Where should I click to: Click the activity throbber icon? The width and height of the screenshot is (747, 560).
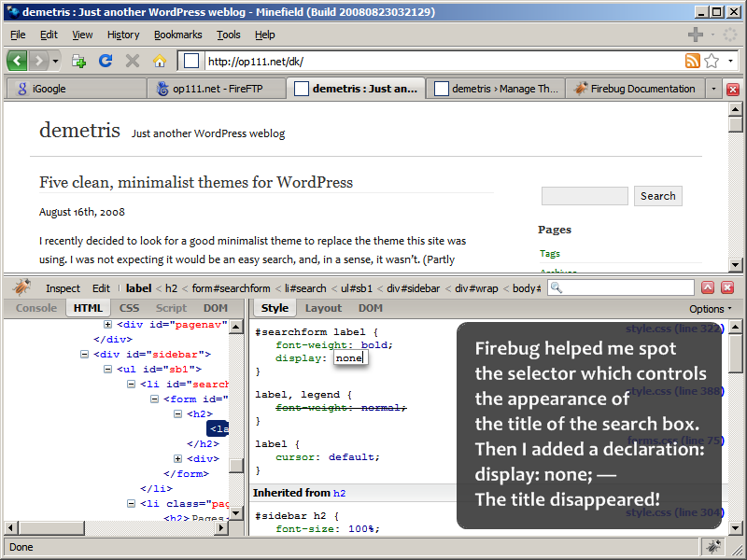[x=729, y=35]
